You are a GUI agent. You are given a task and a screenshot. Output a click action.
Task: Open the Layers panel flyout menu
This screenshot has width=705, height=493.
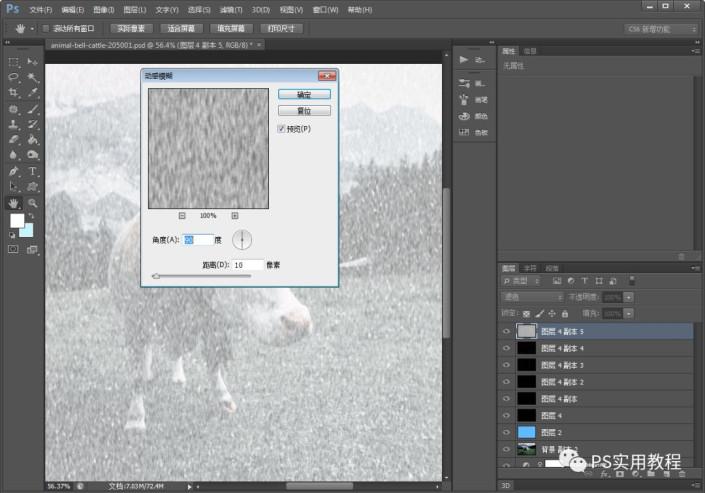coord(695,269)
